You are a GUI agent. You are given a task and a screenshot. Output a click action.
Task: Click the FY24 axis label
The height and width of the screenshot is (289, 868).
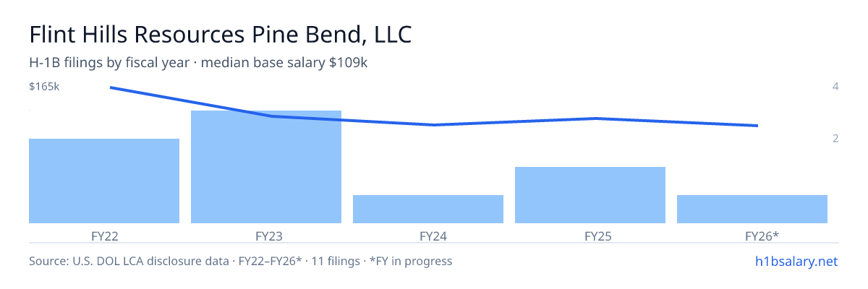click(x=428, y=236)
